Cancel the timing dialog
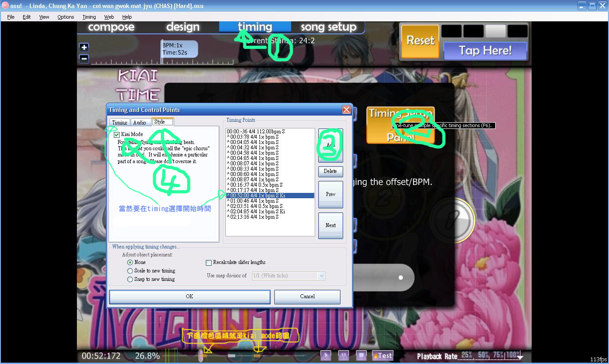Viewport: 609px width, 364px height. 307,296
